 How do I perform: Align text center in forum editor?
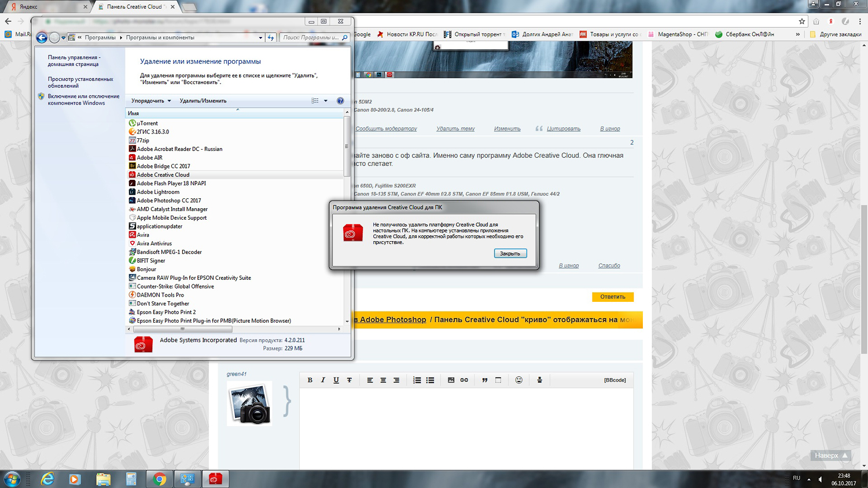point(383,380)
